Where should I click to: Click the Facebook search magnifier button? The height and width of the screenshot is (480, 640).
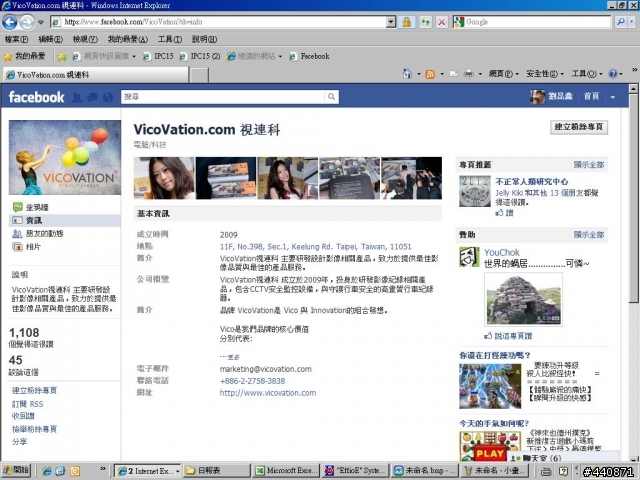[x=331, y=97]
